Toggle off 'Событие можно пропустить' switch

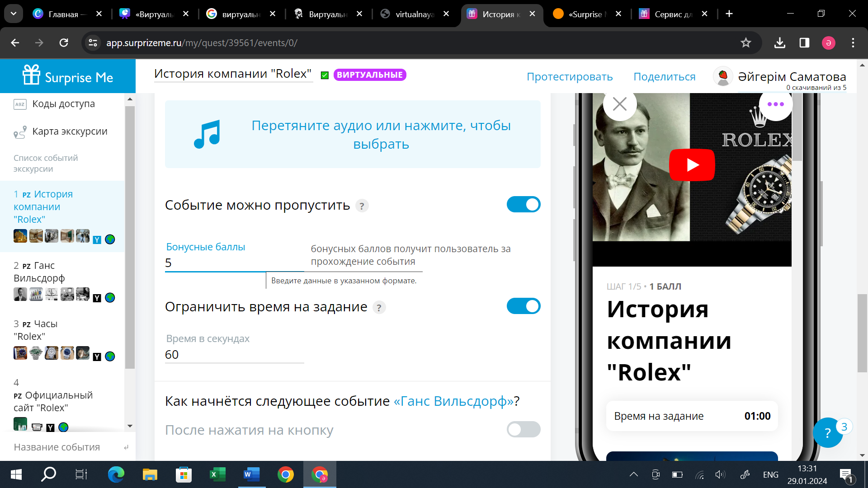click(x=523, y=205)
